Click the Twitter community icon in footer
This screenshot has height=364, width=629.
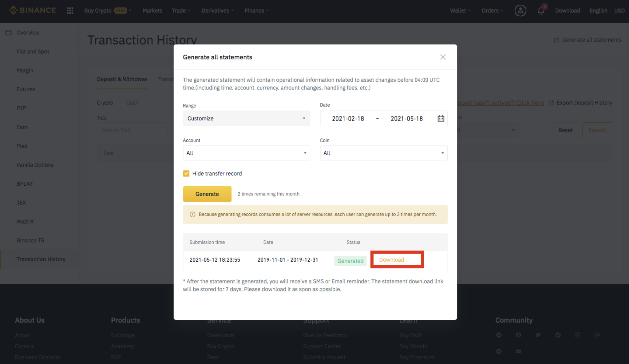point(538,335)
